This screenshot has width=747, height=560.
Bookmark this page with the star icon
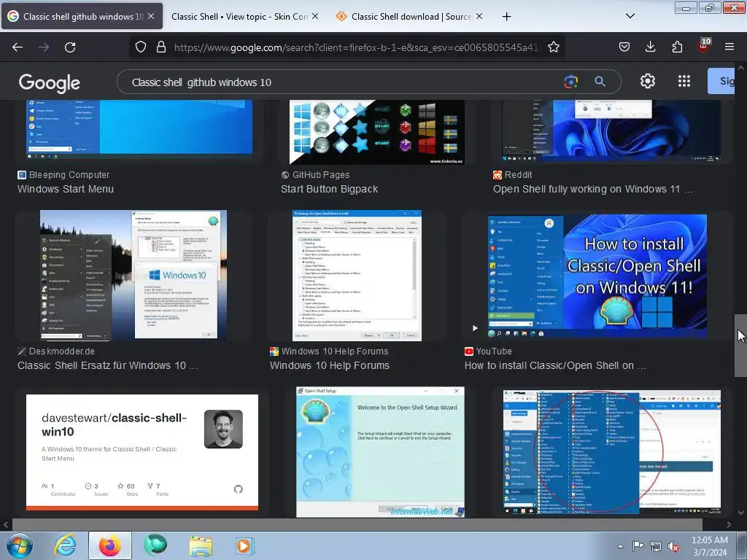(x=554, y=47)
